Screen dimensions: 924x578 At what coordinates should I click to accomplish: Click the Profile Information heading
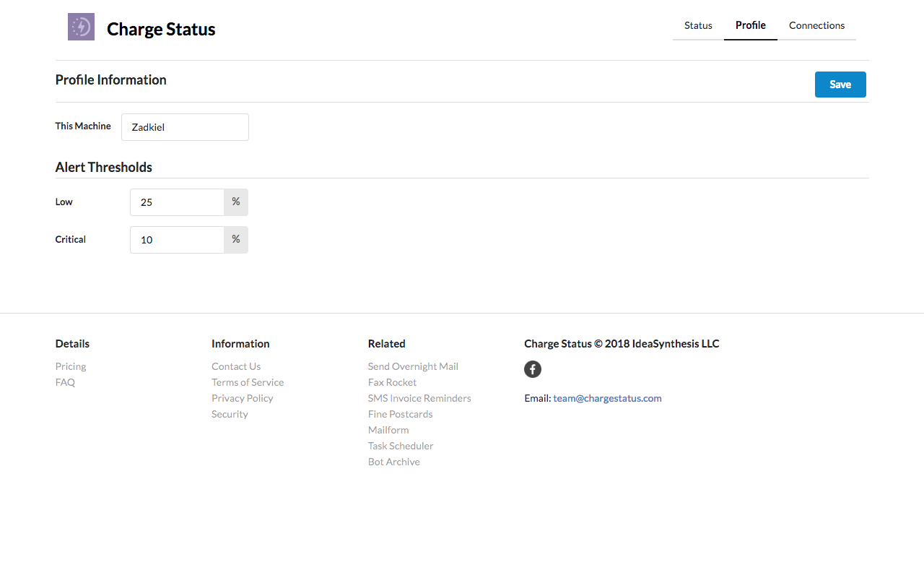point(111,80)
